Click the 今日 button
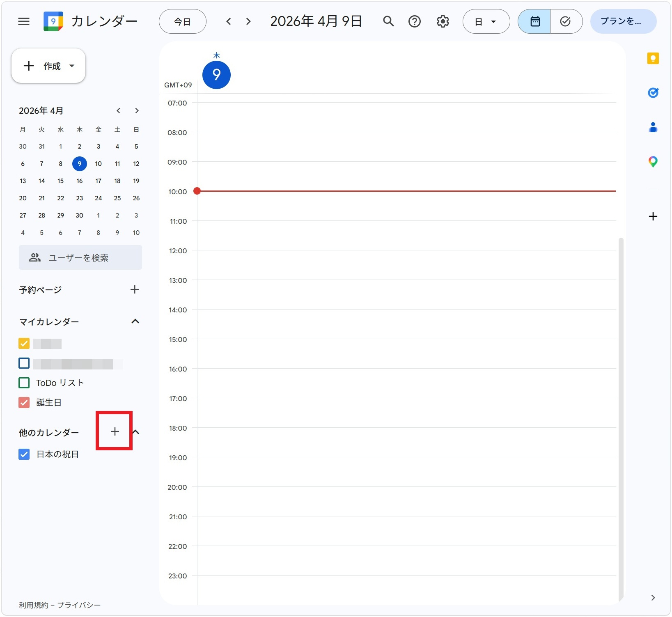Screen dimensions: 672x617 [x=182, y=21]
